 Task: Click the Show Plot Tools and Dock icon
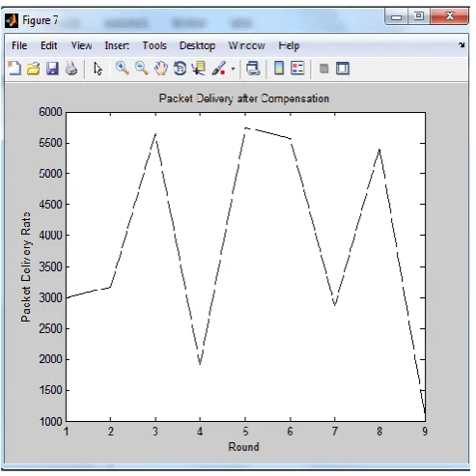(343, 69)
